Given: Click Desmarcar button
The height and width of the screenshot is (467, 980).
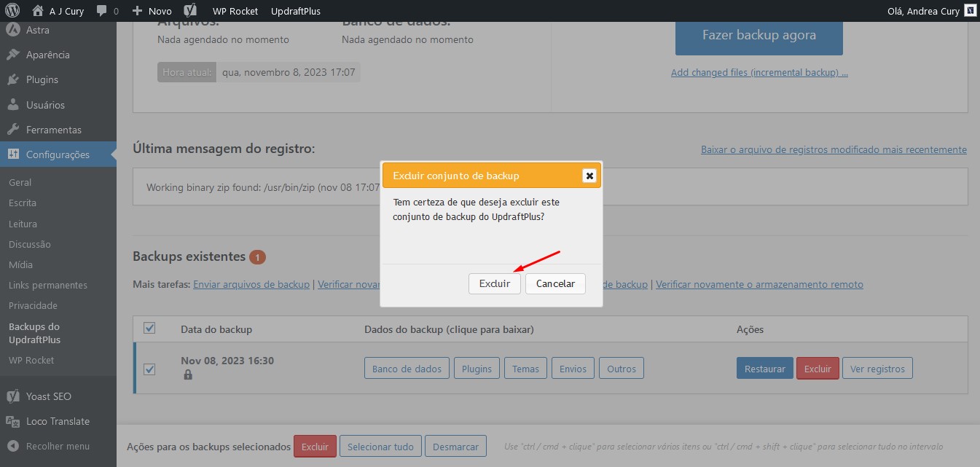Looking at the screenshot, I should tap(455, 447).
